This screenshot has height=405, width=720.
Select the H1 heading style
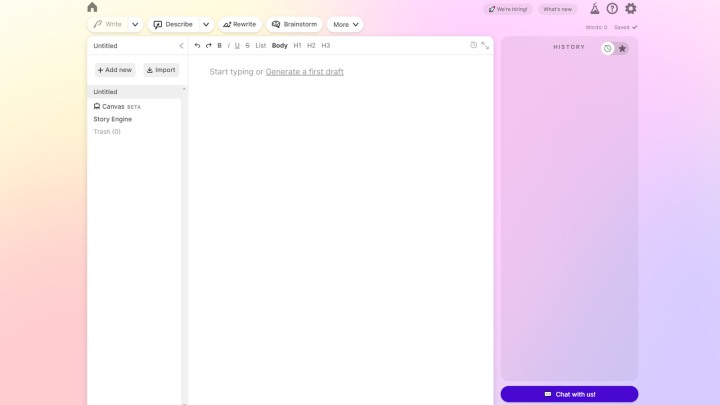297,45
